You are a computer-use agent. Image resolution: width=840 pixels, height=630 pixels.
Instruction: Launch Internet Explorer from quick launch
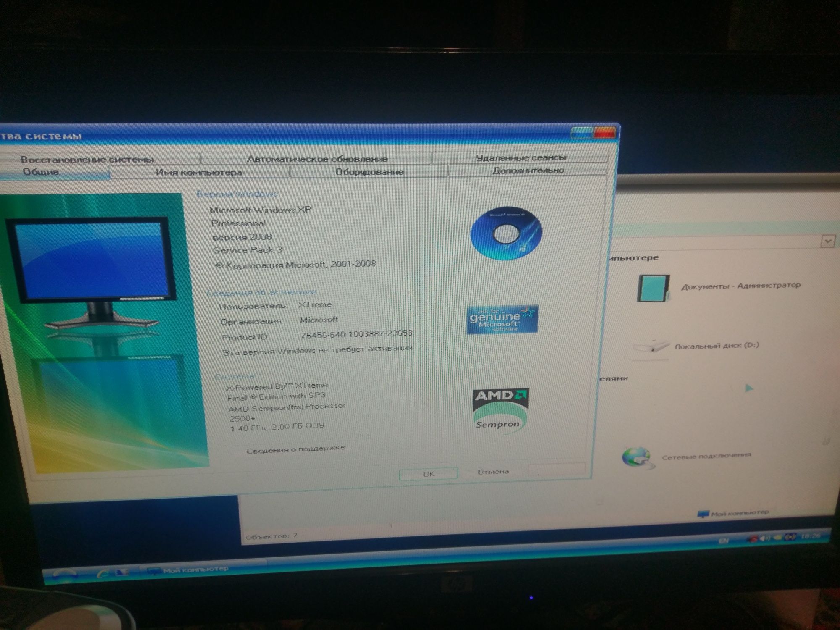pyautogui.click(x=102, y=573)
